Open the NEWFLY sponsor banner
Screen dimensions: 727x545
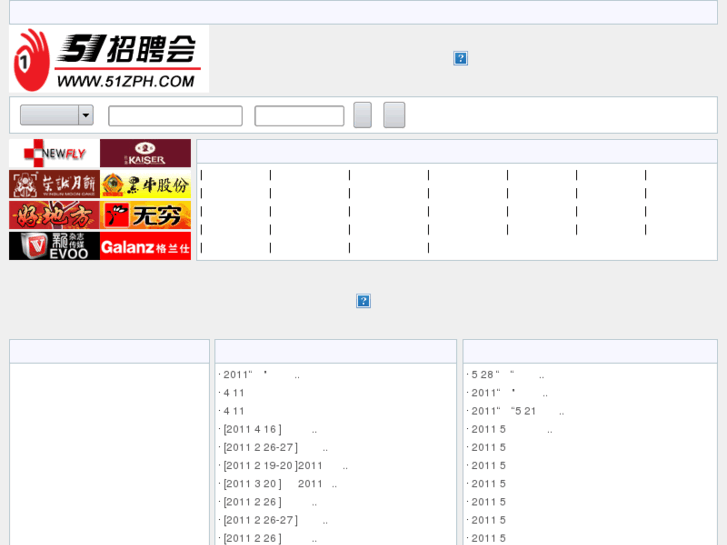point(54,153)
